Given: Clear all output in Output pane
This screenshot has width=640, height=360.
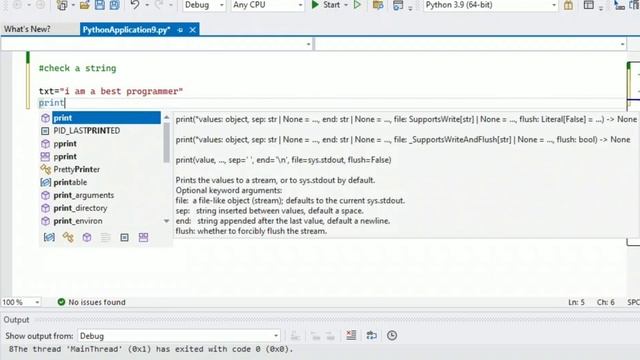Looking at the screenshot, I should [351, 336].
